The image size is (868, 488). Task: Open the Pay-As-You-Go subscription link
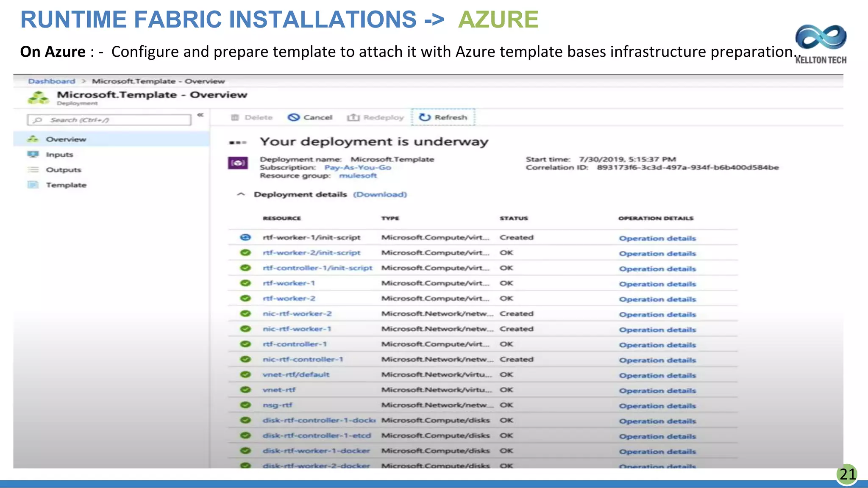[x=358, y=167]
